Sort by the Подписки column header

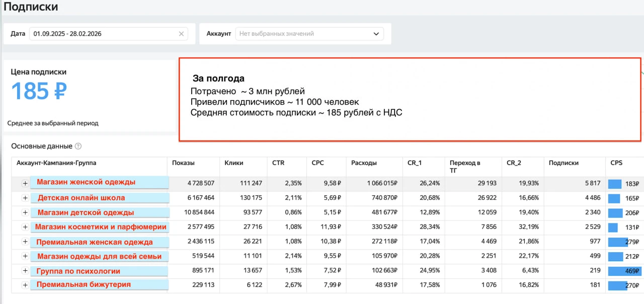tap(563, 163)
